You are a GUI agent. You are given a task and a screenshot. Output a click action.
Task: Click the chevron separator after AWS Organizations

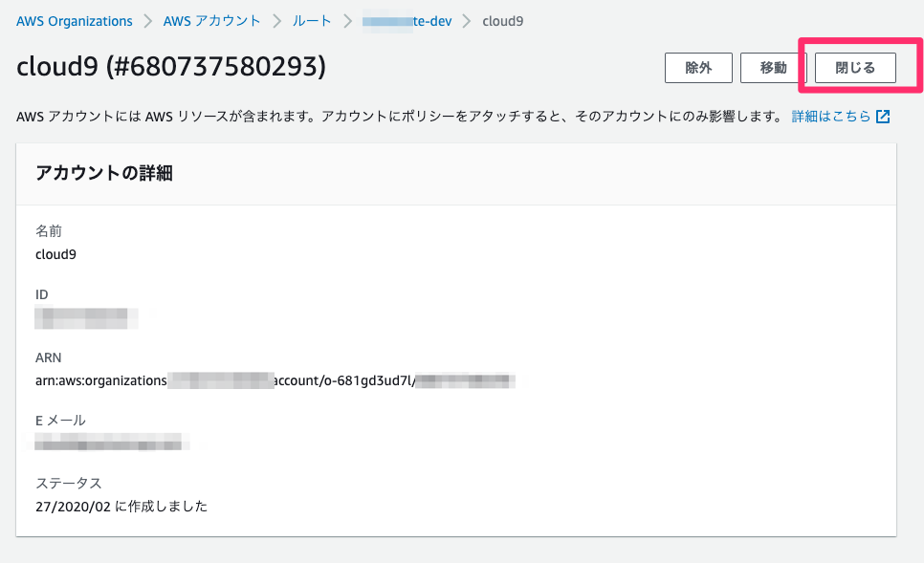(x=148, y=21)
